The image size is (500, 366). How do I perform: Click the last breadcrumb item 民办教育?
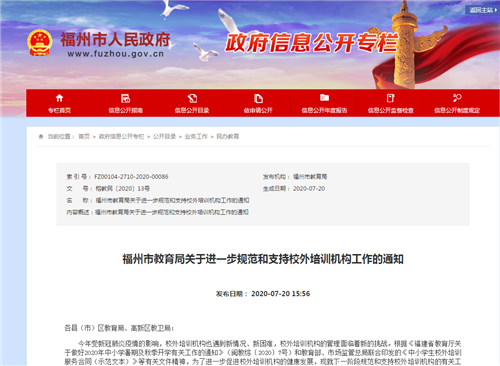(228, 136)
